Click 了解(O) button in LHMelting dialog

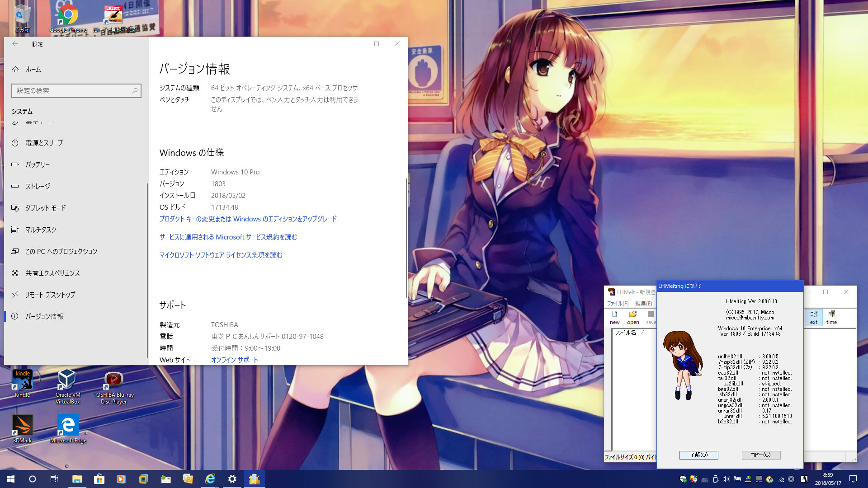(698, 455)
